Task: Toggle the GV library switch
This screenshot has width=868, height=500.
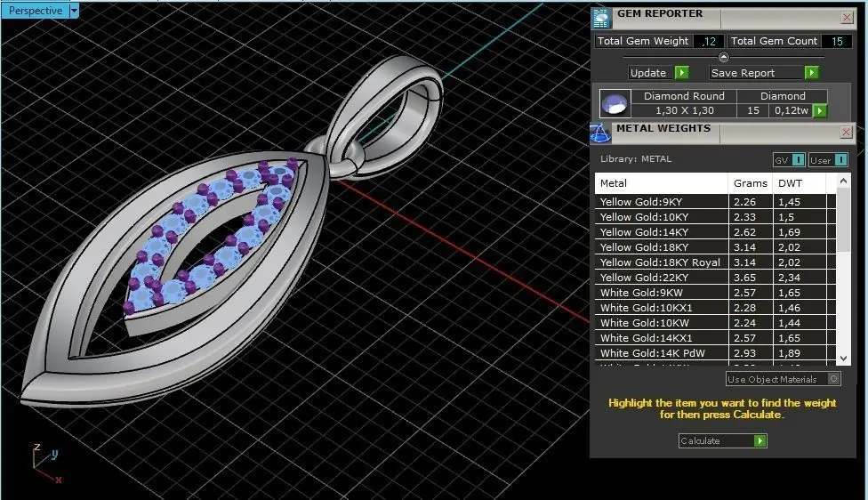Action: [x=789, y=160]
